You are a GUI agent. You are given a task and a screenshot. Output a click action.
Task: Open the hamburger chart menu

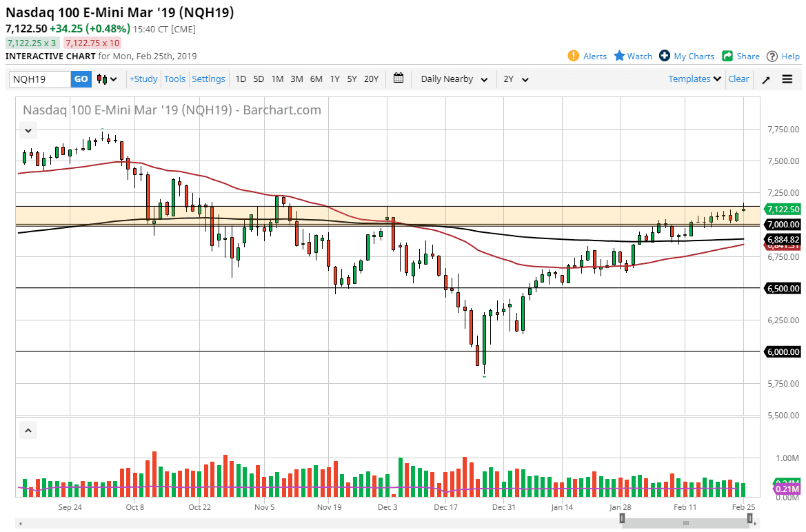pos(787,79)
